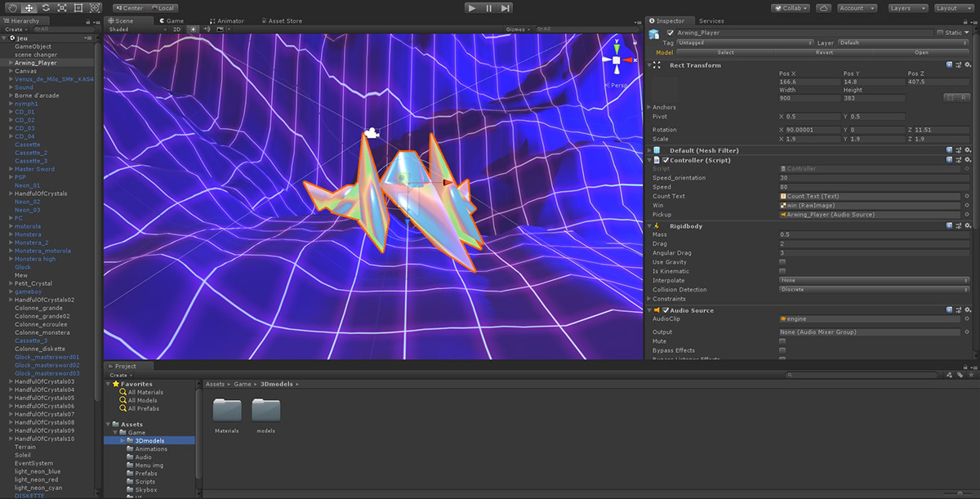The width and height of the screenshot is (980, 499).
Task: Toggle the Local handle rotation button
Action: click(162, 8)
